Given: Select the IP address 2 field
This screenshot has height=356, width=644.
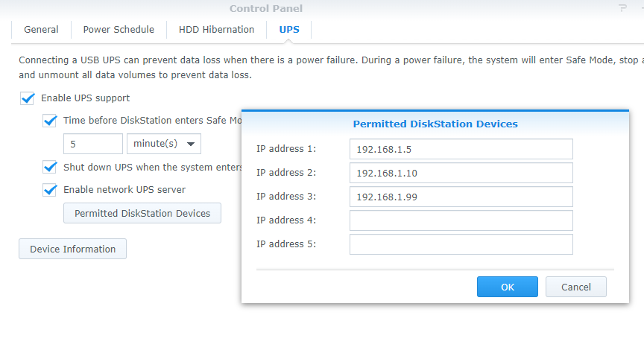Looking at the screenshot, I should tap(461, 173).
